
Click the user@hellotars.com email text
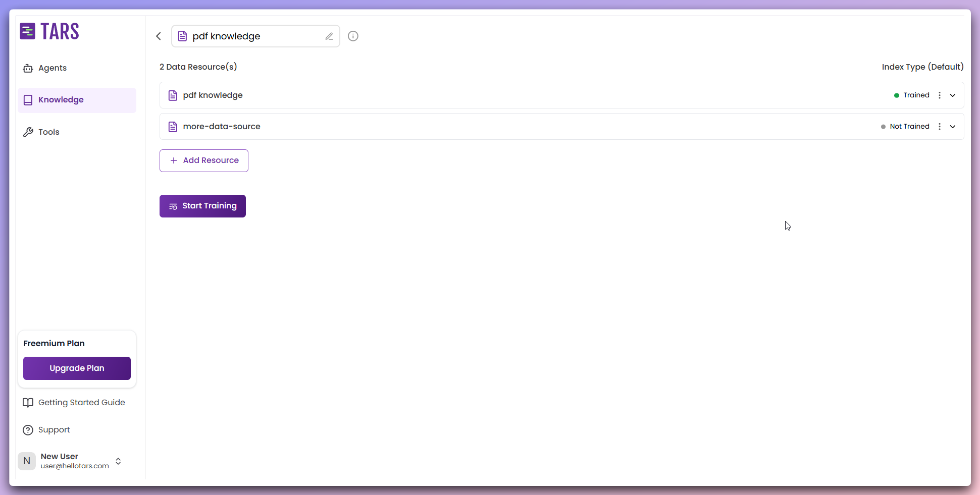(75, 466)
